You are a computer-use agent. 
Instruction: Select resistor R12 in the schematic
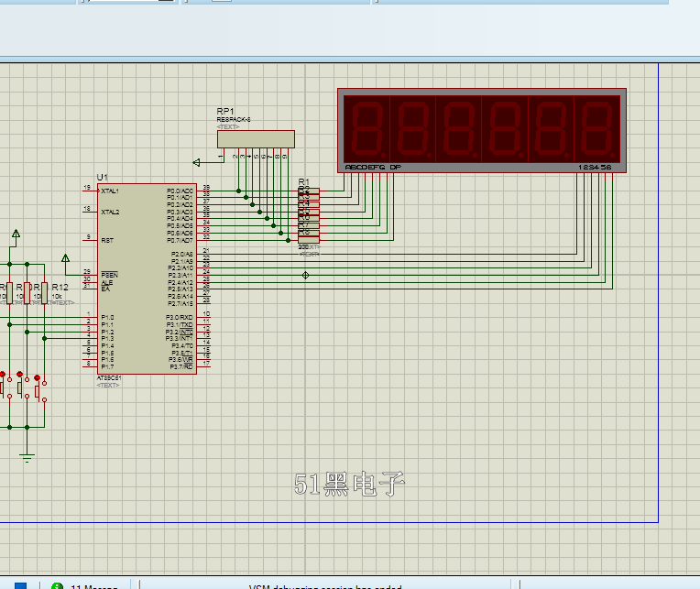point(44,293)
